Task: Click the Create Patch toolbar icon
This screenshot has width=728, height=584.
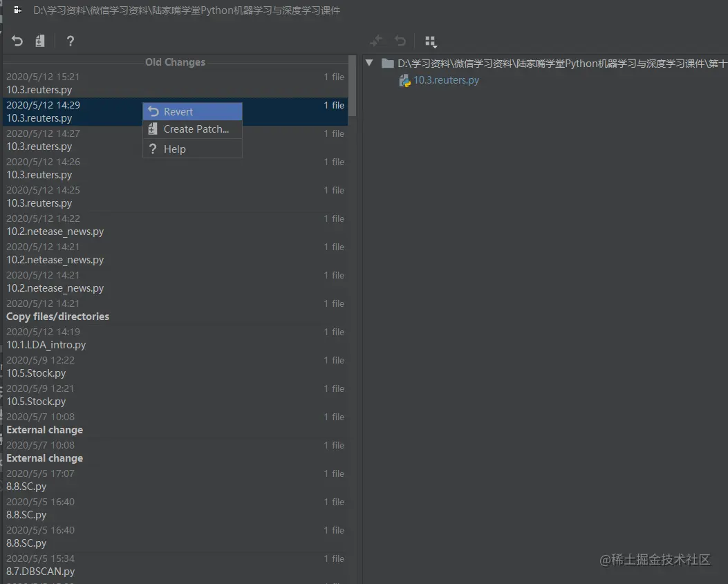Action: point(40,41)
